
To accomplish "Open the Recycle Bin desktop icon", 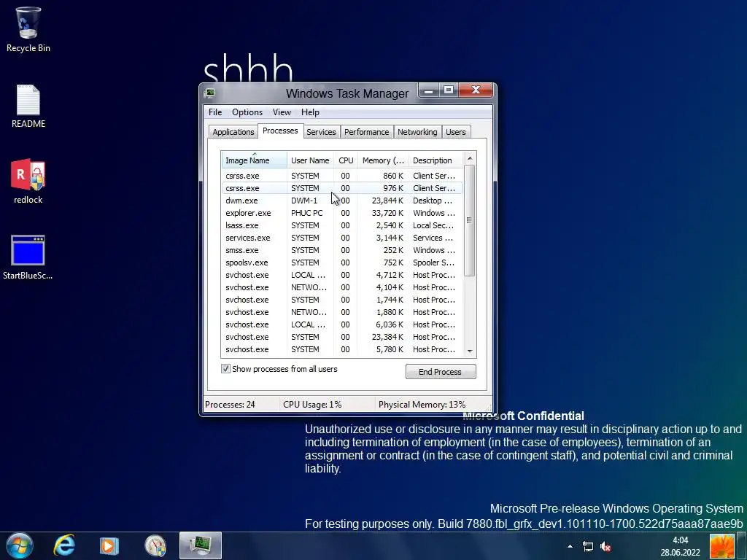I will click(x=28, y=29).
